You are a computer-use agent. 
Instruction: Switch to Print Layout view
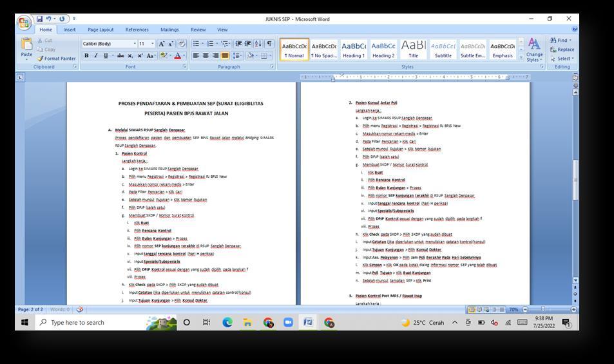(472, 309)
